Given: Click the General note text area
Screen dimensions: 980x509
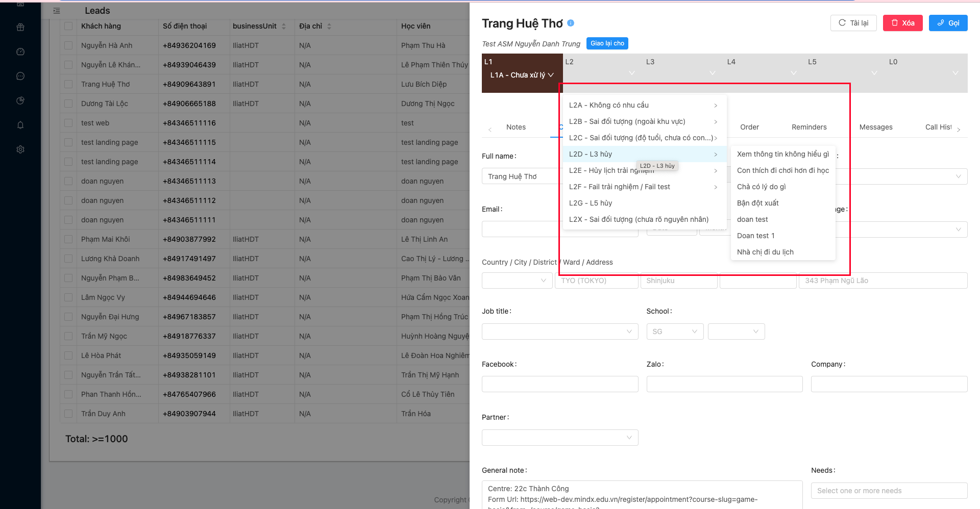Looking at the screenshot, I should [x=642, y=495].
